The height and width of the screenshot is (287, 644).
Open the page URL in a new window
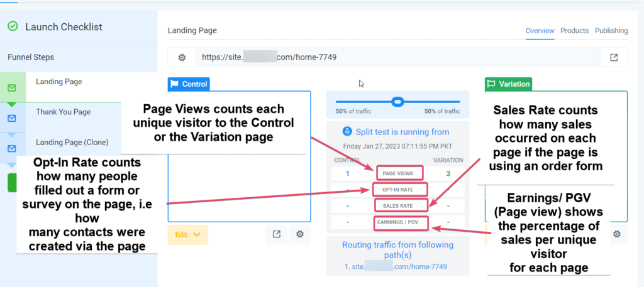614,57
